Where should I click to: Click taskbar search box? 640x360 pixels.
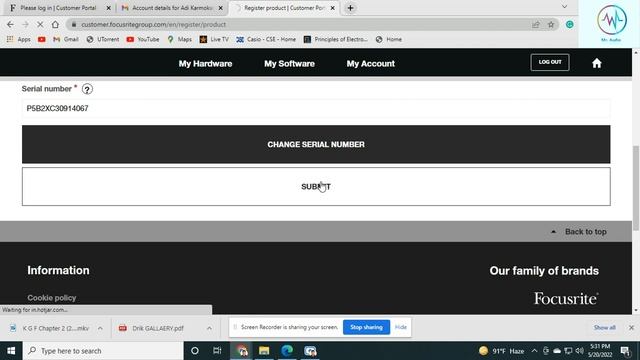[103, 351]
